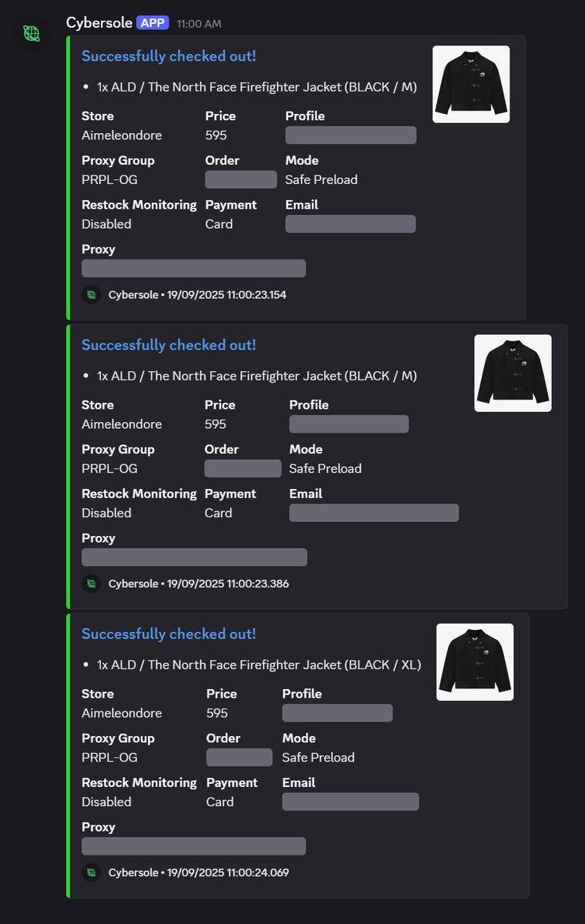Click redacted Profile value in 11:00:23.154 embed
Screen dimensions: 585x924
pyautogui.click(x=351, y=136)
